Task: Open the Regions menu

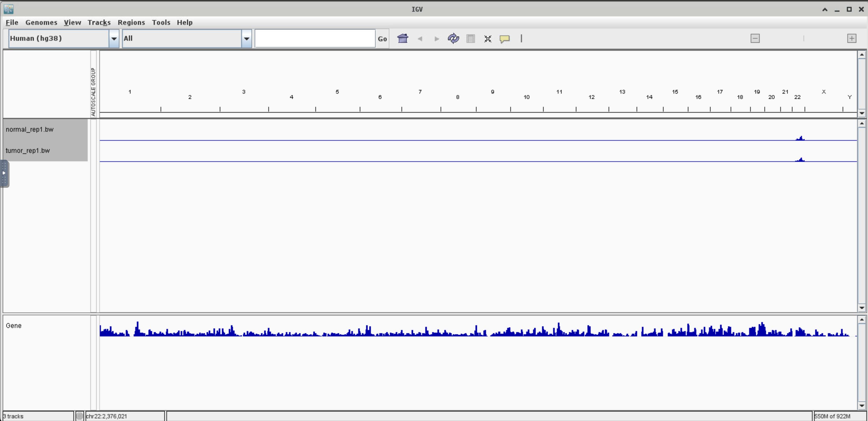Action: (x=131, y=22)
